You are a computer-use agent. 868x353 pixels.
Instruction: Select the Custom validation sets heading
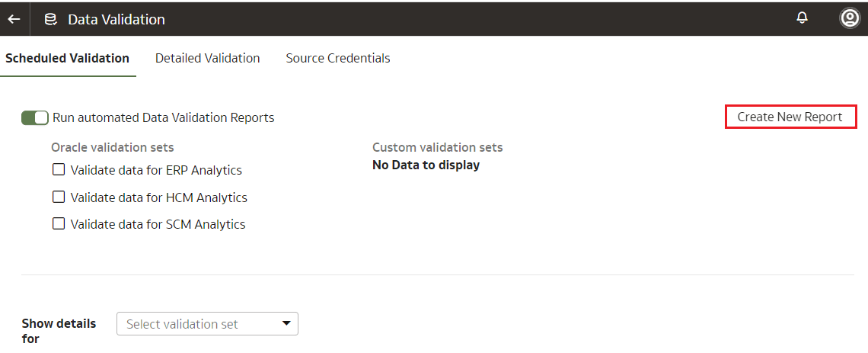tap(437, 147)
